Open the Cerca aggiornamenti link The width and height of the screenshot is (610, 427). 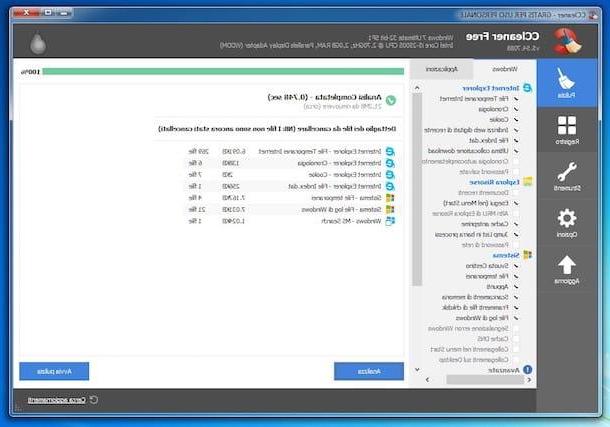(x=56, y=400)
